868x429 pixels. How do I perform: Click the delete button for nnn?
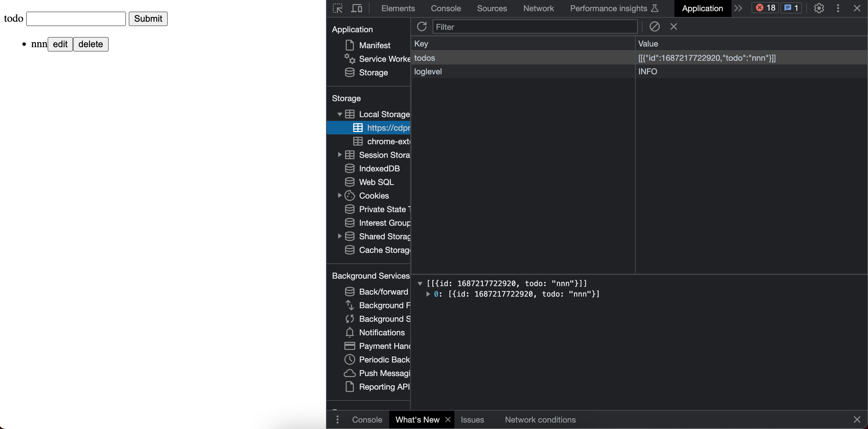(91, 44)
